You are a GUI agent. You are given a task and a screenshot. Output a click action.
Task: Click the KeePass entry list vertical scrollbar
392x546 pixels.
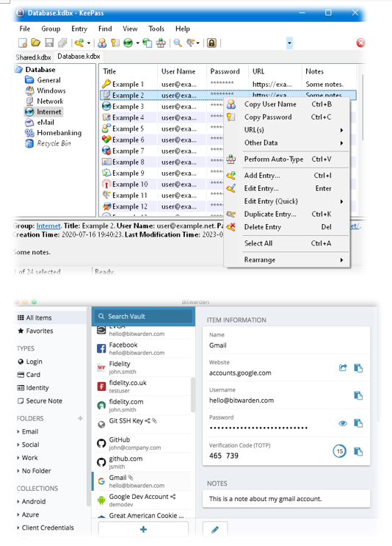pyautogui.click(x=362, y=108)
